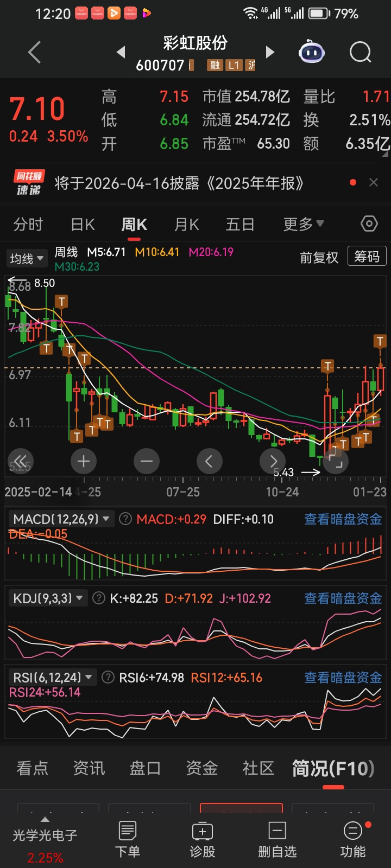The width and height of the screenshot is (391, 868).
Task: Select 简况(F10) section tab
Action: click(x=333, y=768)
